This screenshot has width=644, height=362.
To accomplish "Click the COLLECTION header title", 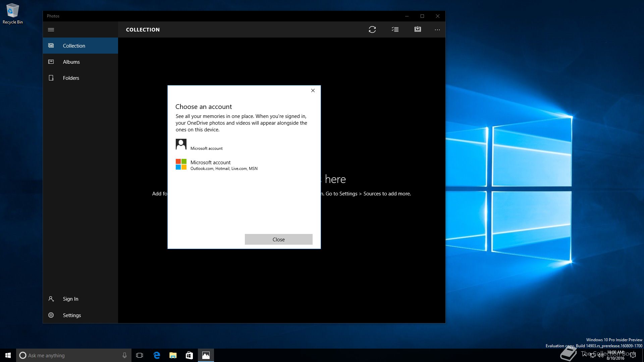I will click(x=143, y=29).
